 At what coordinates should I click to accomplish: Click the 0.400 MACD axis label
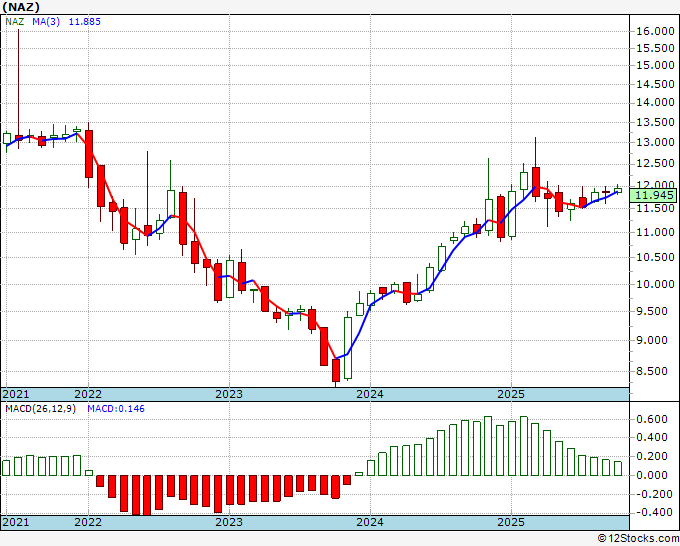coord(651,437)
